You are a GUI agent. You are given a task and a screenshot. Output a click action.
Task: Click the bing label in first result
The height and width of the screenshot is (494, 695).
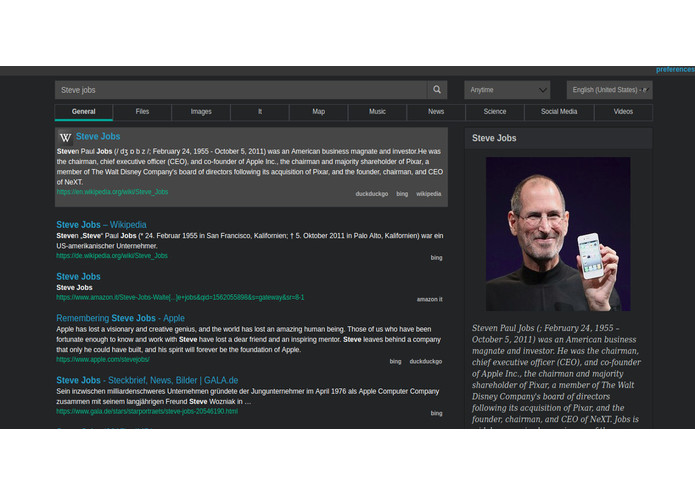tap(402, 194)
